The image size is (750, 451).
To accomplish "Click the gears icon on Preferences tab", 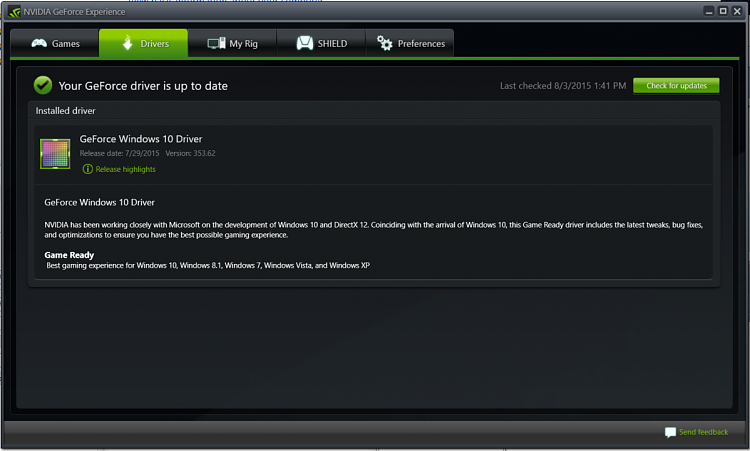I will coord(384,43).
